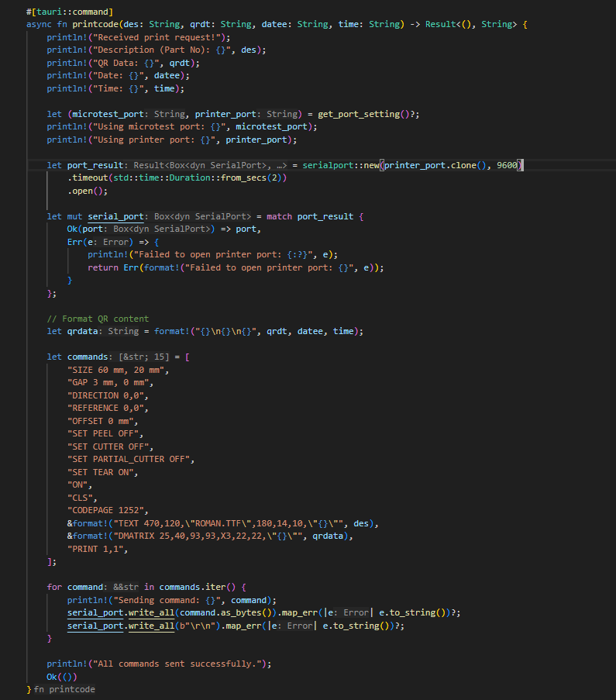The height and width of the screenshot is (700, 616).
Task: Click the Ok(()) return expression
Action: coord(62,677)
